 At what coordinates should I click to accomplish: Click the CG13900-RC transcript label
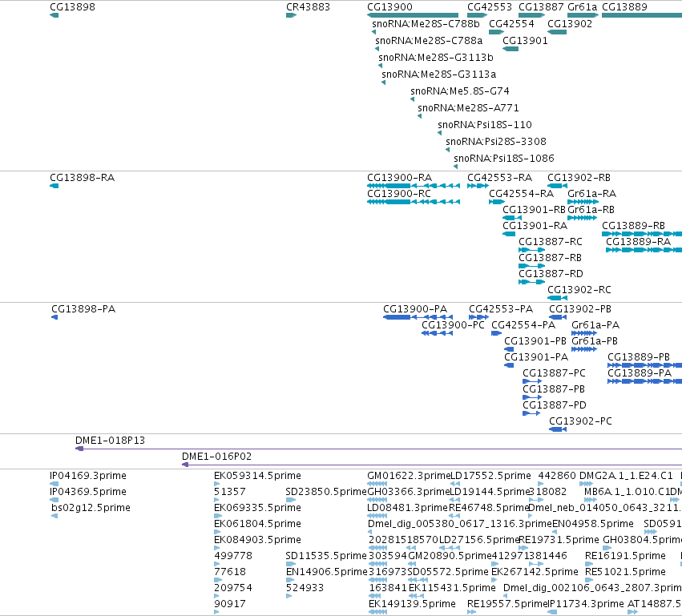pyautogui.click(x=399, y=193)
